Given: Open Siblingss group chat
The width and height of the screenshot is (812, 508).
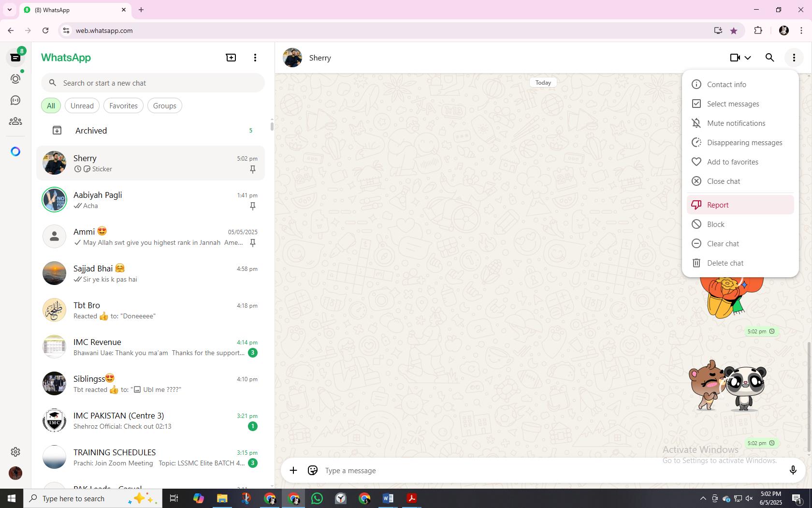Looking at the screenshot, I should [151, 384].
